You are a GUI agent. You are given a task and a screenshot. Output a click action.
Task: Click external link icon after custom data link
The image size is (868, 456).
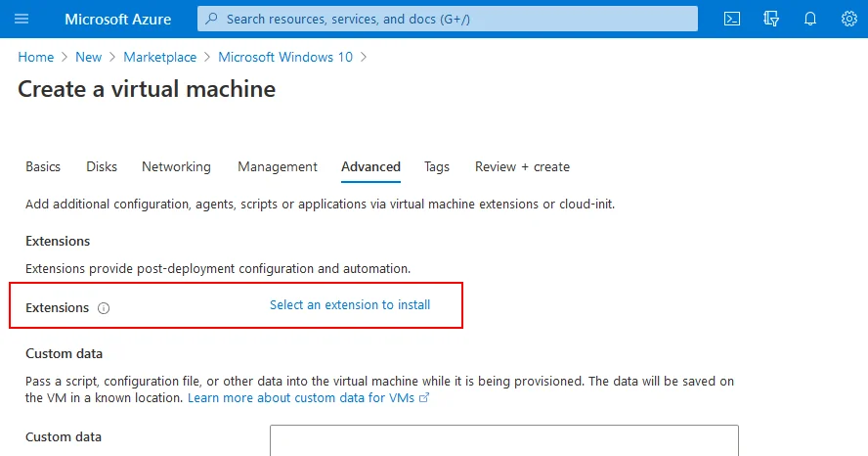(x=424, y=397)
